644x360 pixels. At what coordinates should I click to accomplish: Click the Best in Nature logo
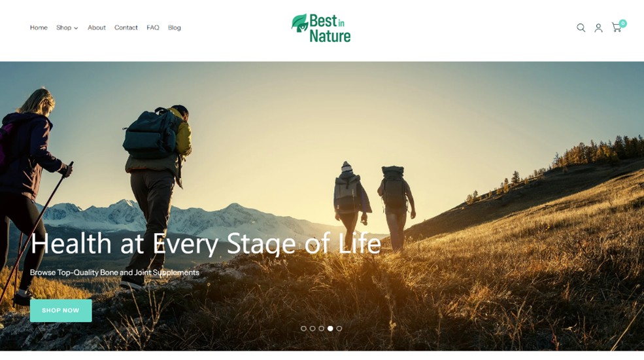[x=321, y=28]
